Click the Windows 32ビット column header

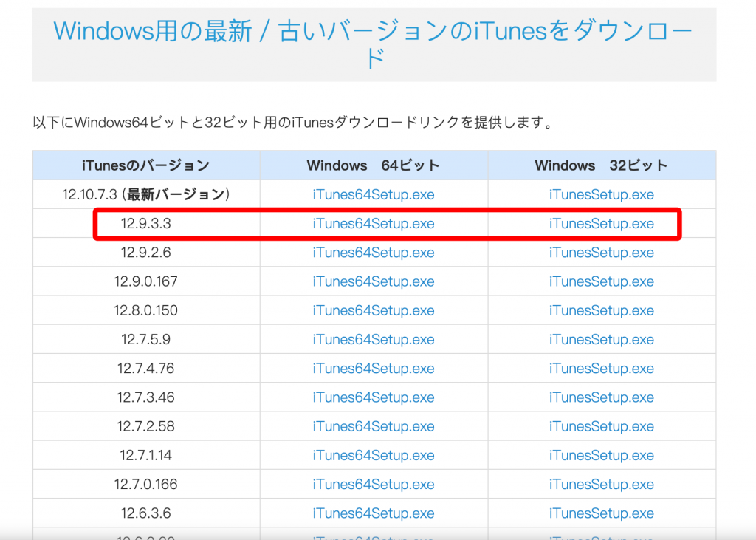click(x=602, y=165)
